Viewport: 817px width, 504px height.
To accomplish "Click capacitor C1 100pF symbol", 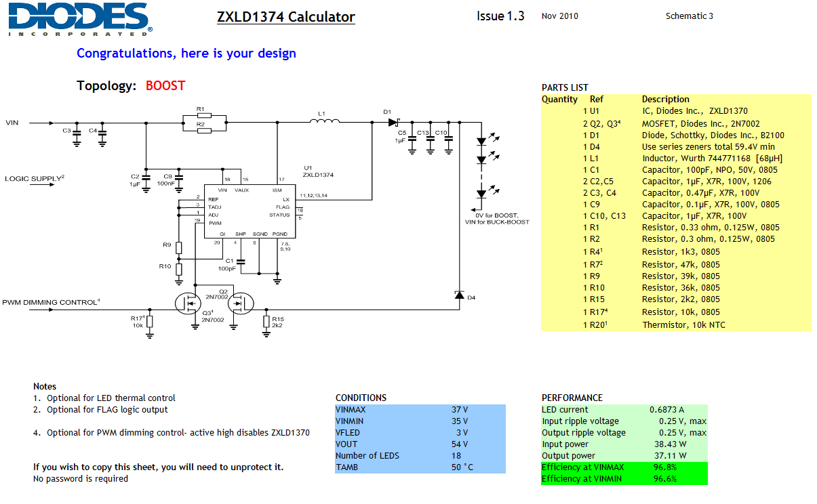I will [x=241, y=261].
